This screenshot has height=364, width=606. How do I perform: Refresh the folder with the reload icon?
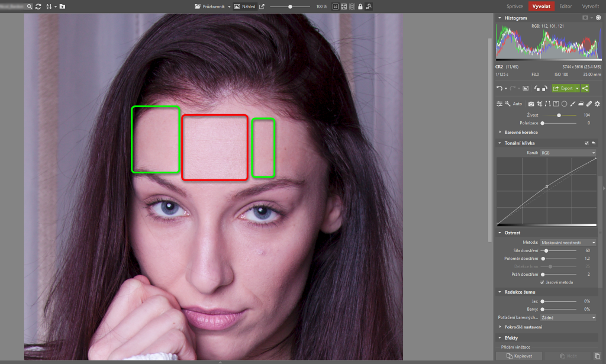click(x=38, y=7)
